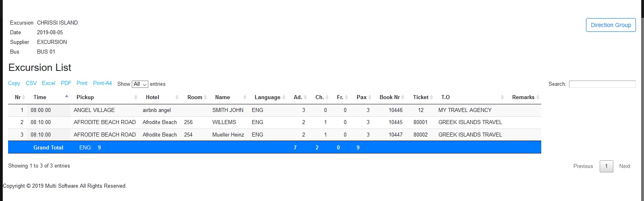The width and height of the screenshot is (644, 201).
Task: Sort by Language column arrow icon
Action: click(x=284, y=97)
